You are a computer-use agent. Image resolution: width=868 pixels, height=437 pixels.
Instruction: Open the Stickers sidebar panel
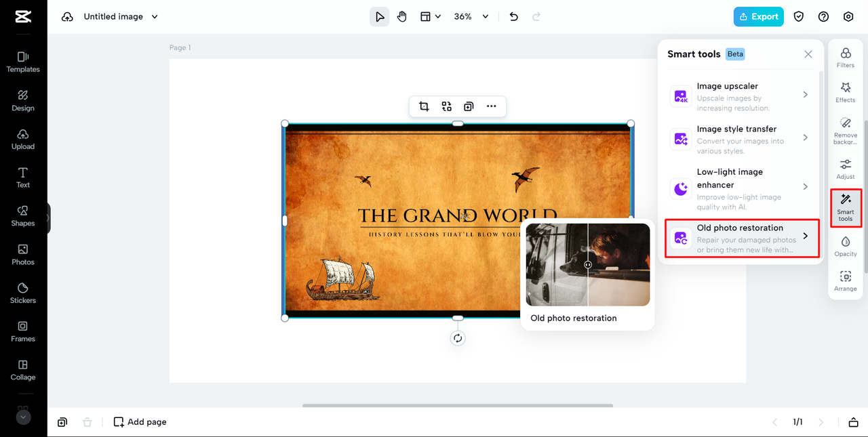point(23,292)
